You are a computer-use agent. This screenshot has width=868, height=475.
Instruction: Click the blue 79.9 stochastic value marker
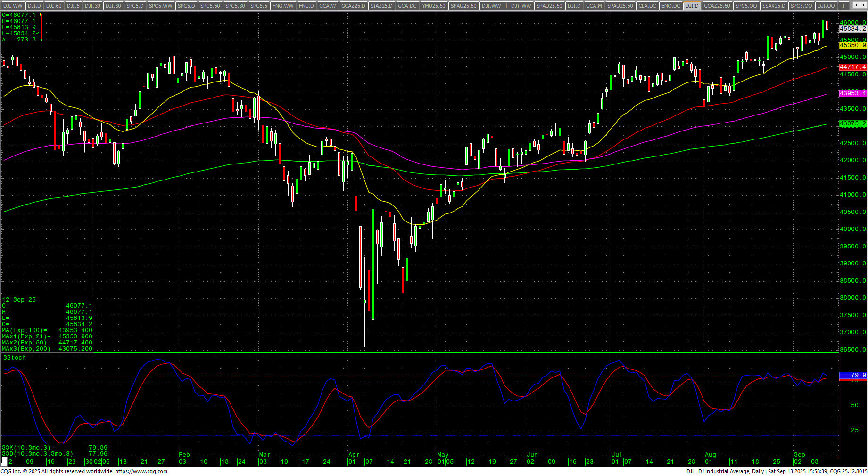[852, 375]
